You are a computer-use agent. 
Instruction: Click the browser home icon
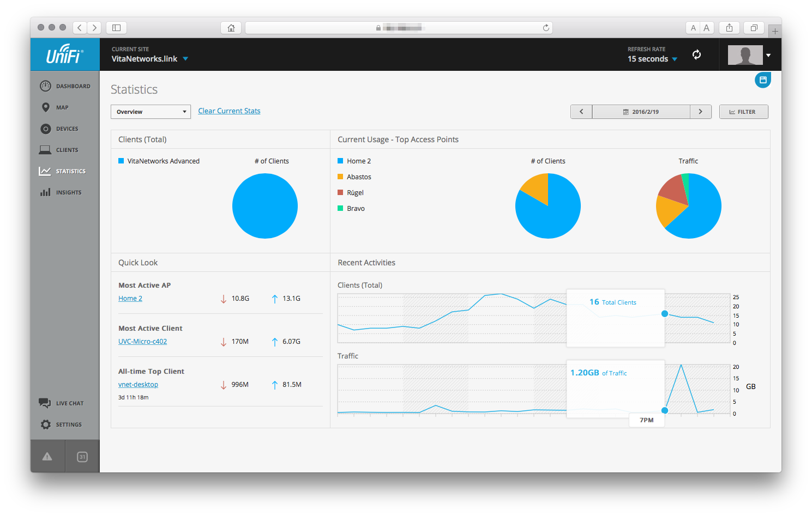(231, 28)
